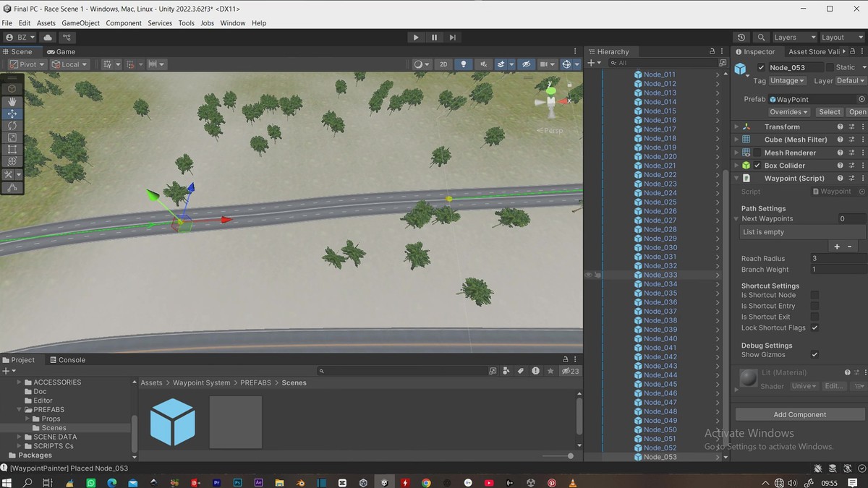The width and height of the screenshot is (868, 488).
Task: Click the Pause button
Action: [x=434, y=38]
